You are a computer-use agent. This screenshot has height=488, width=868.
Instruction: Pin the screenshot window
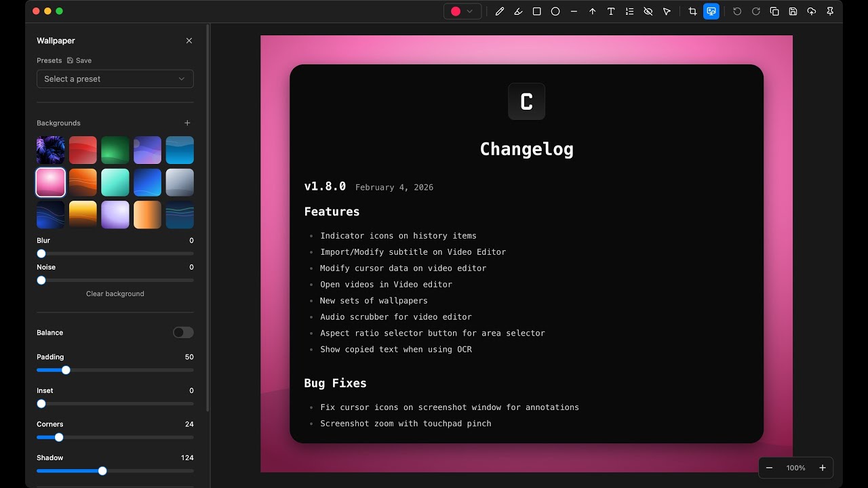(830, 12)
